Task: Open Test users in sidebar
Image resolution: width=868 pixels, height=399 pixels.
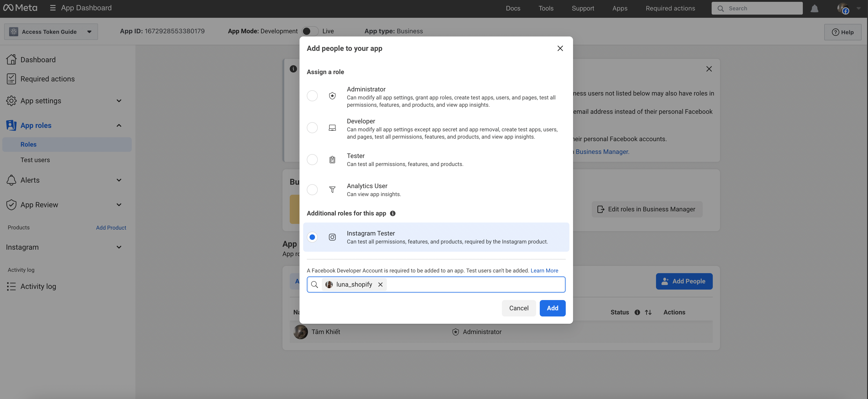Action: 35,160
